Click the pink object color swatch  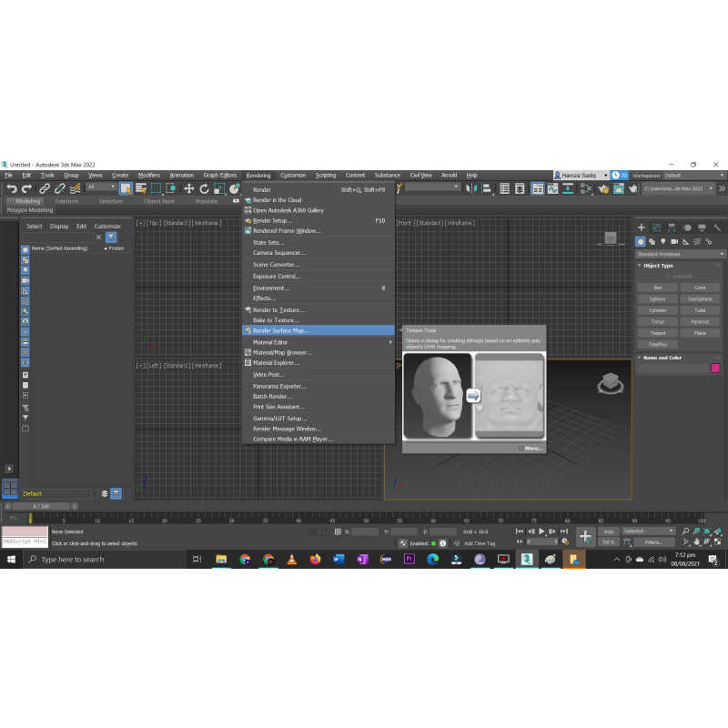point(714,368)
